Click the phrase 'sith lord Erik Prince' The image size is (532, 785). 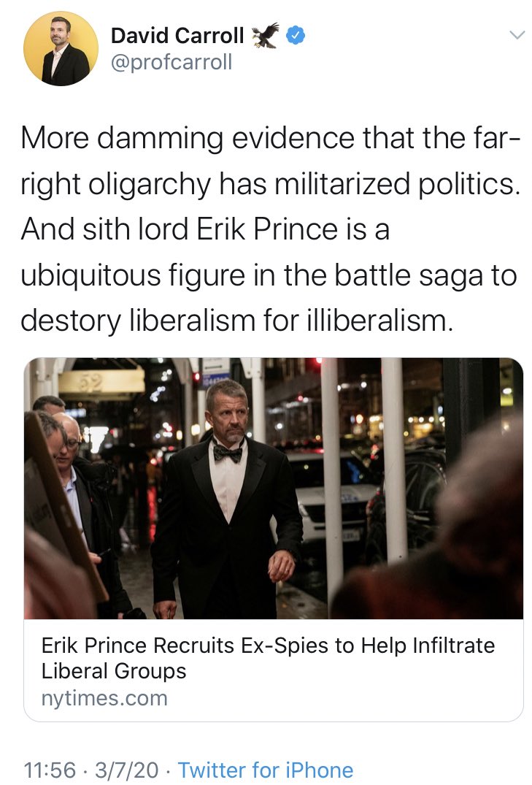click(x=210, y=229)
